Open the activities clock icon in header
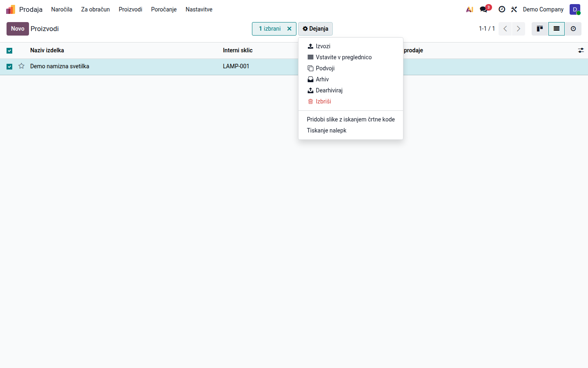The width and height of the screenshot is (588, 368). [x=502, y=9]
